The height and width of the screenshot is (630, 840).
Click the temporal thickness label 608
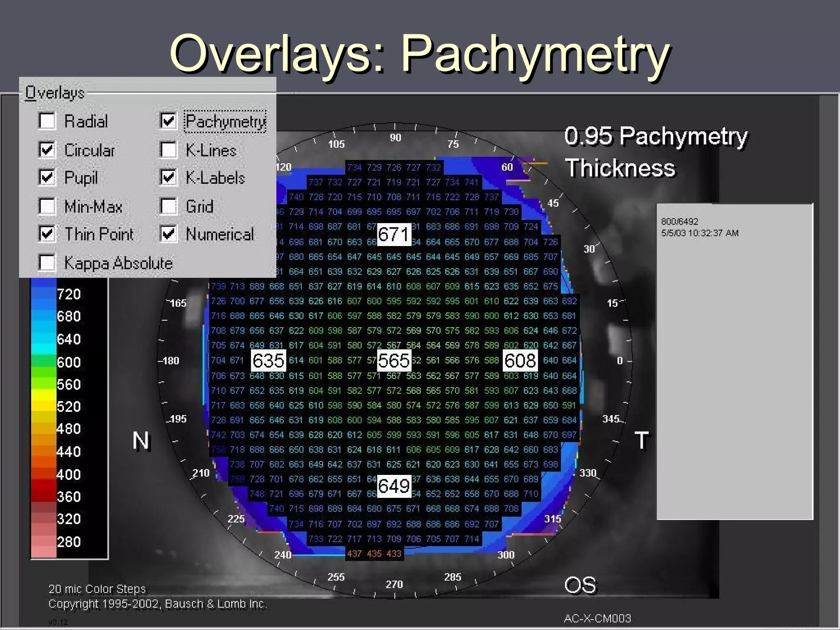pos(520,361)
